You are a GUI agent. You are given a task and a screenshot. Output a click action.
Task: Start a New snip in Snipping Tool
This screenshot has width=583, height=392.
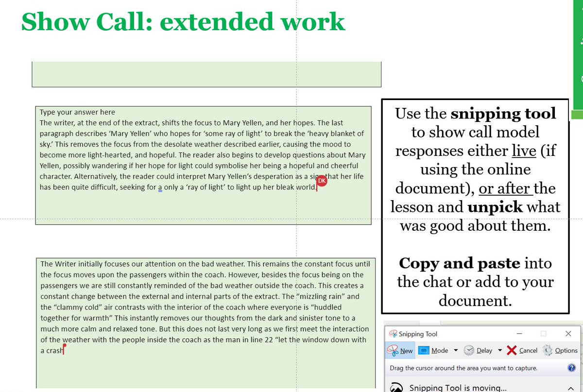pyautogui.click(x=400, y=350)
